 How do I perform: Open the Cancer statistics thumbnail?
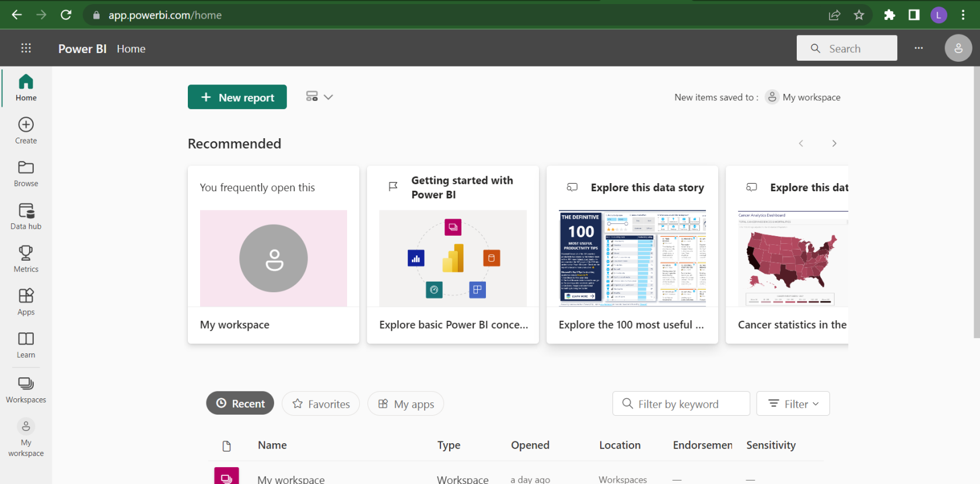(792, 258)
